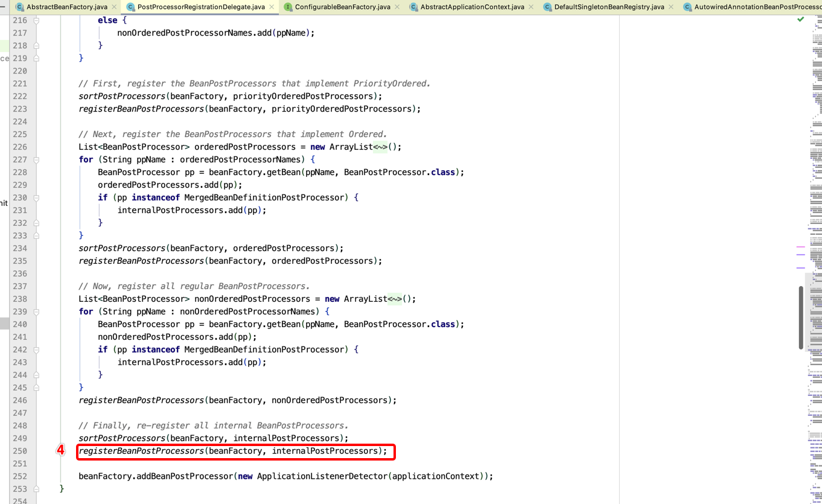Collapse the for loop at line 227
Viewport: 822px width, 504px height.
(x=36, y=159)
